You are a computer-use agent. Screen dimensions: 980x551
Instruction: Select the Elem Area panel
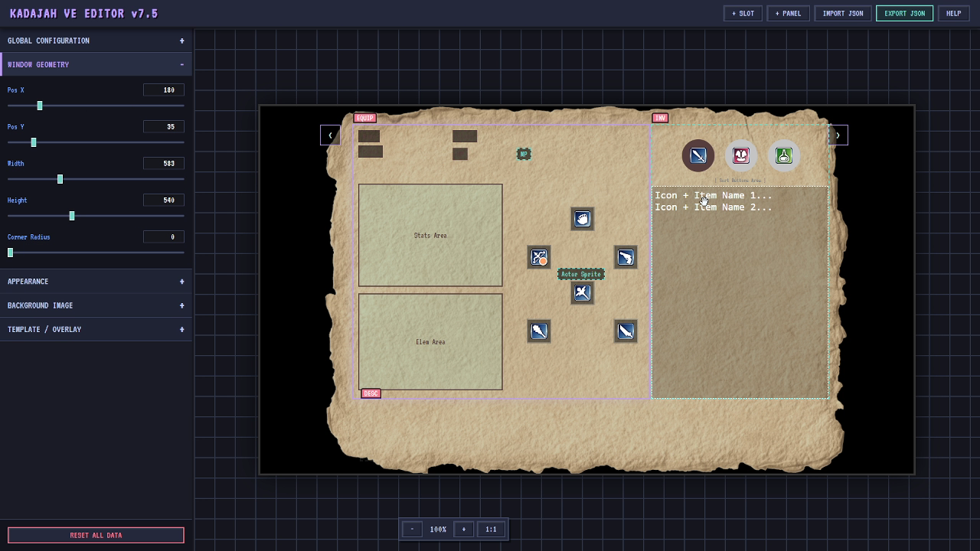(x=430, y=342)
